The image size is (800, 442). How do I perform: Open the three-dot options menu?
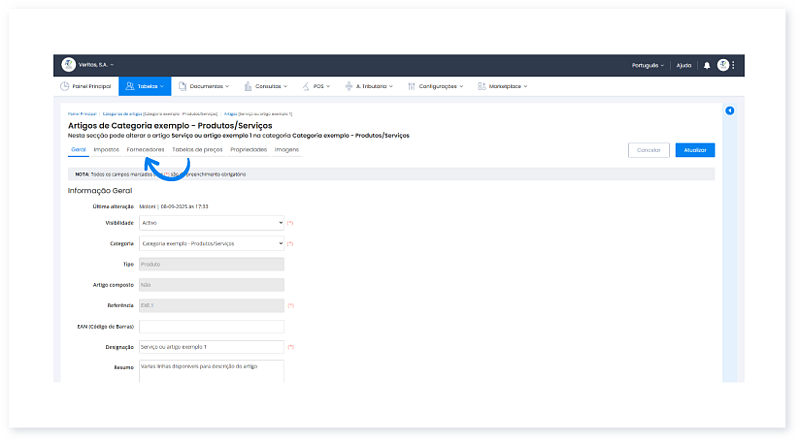[x=734, y=65]
